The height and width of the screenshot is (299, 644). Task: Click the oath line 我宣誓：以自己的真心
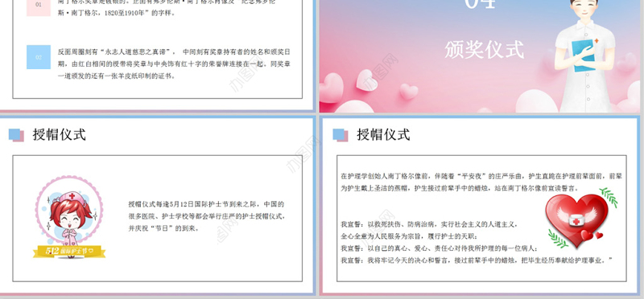tap(440, 248)
